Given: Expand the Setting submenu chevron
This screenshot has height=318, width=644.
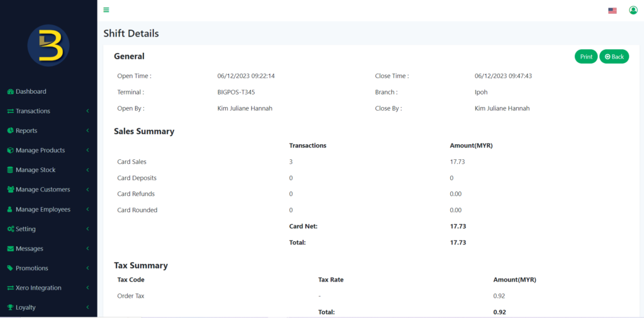Looking at the screenshot, I should [87, 229].
